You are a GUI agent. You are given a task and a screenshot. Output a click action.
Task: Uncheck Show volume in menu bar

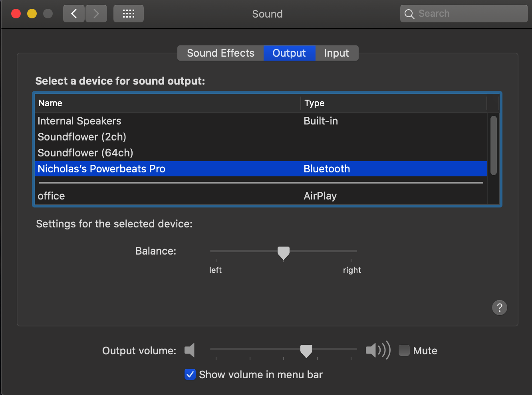click(x=190, y=374)
